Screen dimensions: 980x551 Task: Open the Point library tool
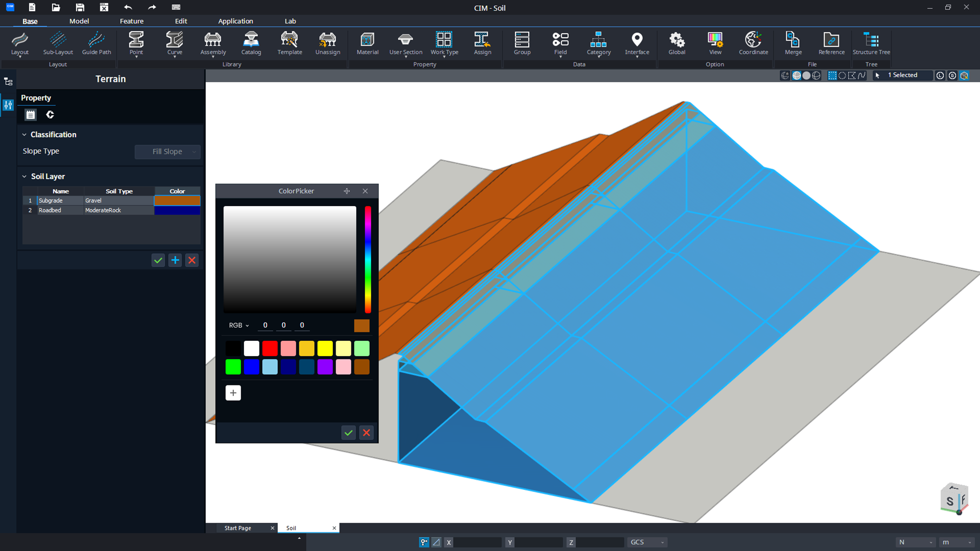[x=136, y=44]
